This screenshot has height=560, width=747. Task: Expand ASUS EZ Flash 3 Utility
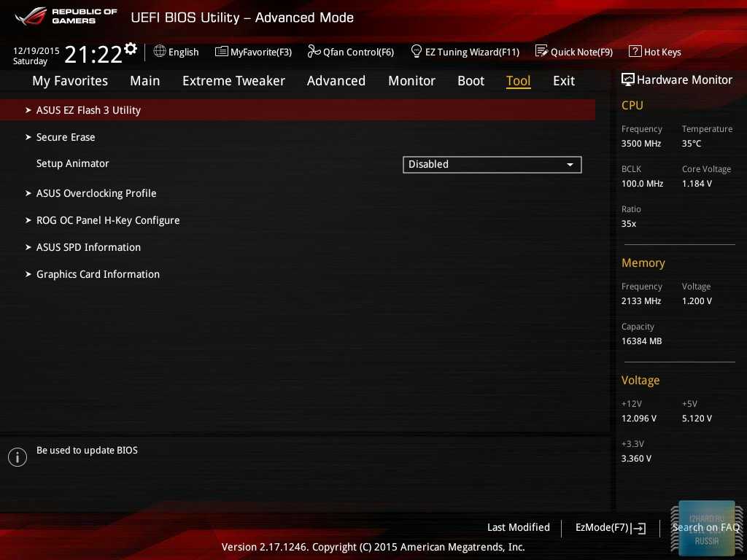point(88,110)
